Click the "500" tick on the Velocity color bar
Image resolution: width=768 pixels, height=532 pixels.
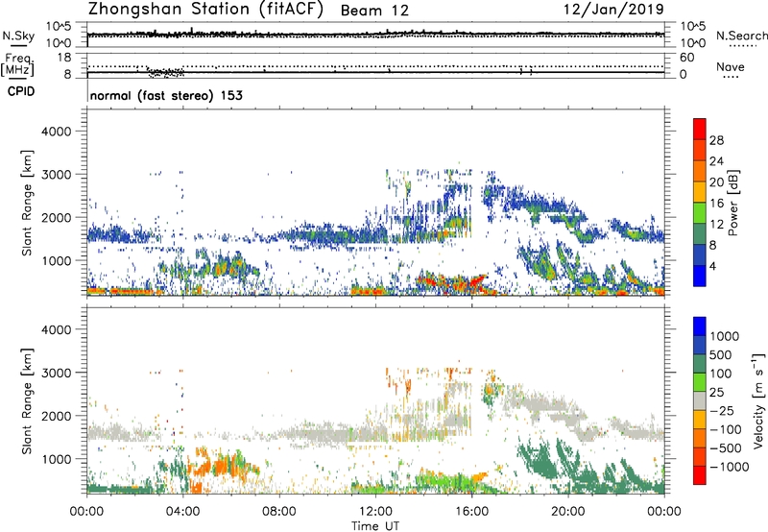point(721,354)
